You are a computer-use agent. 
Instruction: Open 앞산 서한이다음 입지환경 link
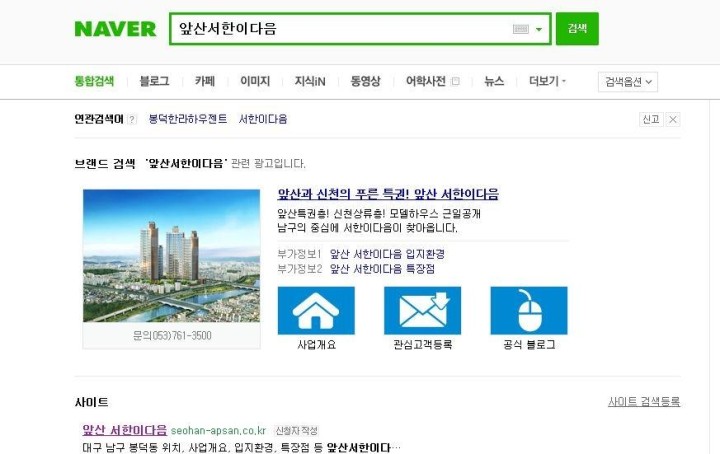387,254
